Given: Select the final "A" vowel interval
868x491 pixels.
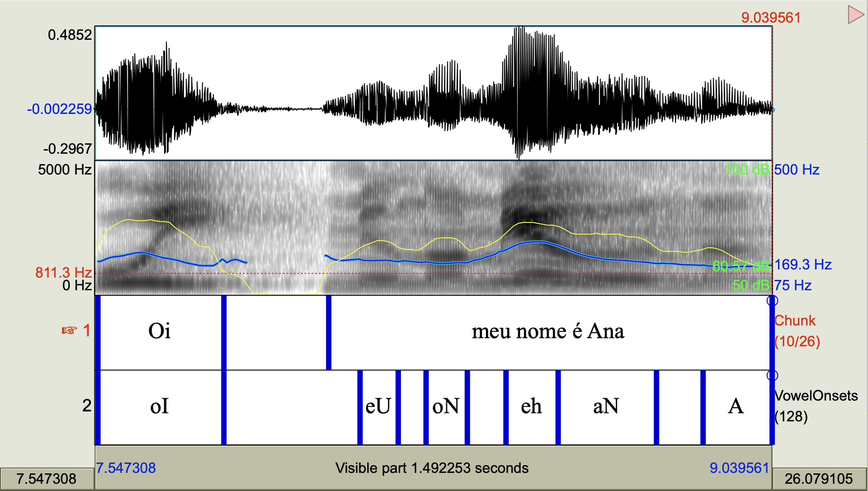Looking at the screenshot, I should pos(736,406).
